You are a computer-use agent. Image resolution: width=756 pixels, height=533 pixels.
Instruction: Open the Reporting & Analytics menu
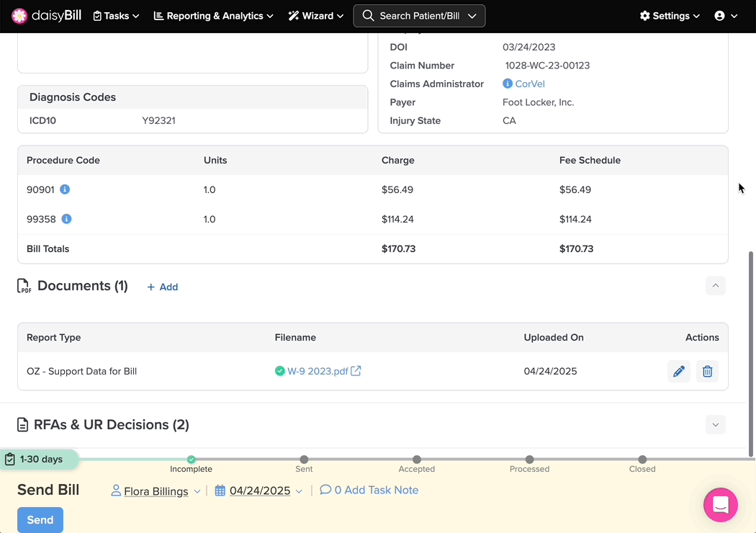pos(214,16)
